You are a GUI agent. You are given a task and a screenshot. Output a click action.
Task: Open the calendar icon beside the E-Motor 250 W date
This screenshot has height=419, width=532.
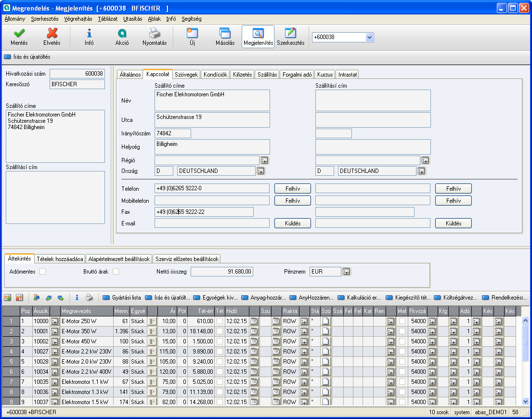(x=254, y=321)
